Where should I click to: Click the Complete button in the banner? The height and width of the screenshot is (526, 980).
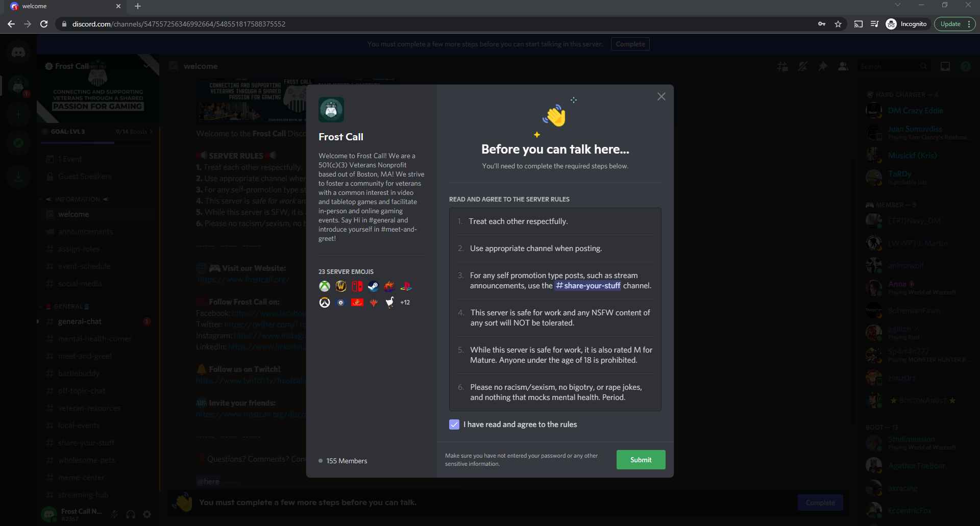630,44
